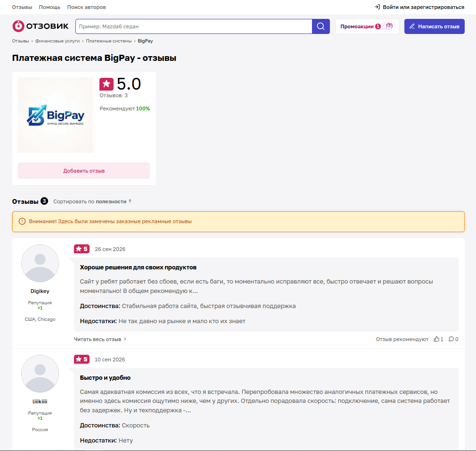Click liiikiiii's avatar picture
This screenshot has height=451, width=476.
(40, 374)
